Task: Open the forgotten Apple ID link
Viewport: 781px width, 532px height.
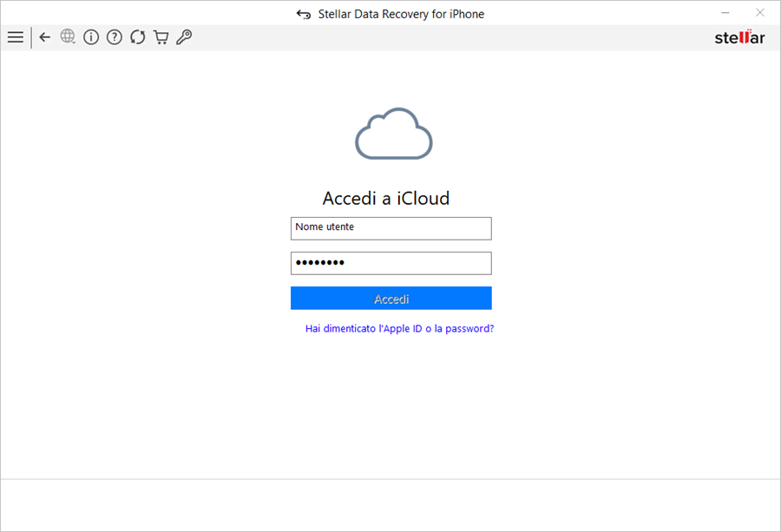Action: (399, 329)
